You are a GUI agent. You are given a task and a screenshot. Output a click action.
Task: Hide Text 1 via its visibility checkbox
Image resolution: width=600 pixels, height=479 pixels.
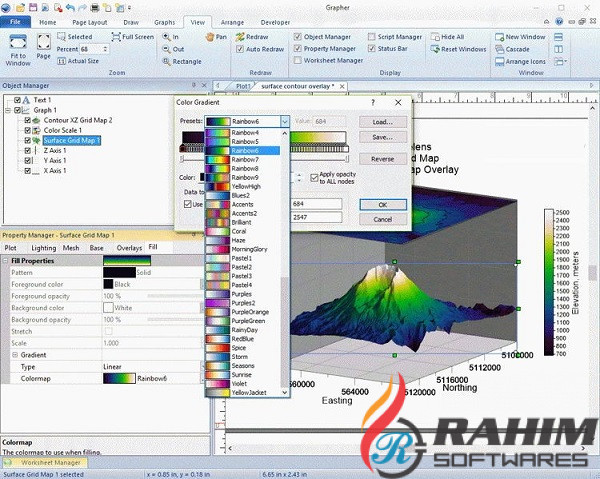17,100
